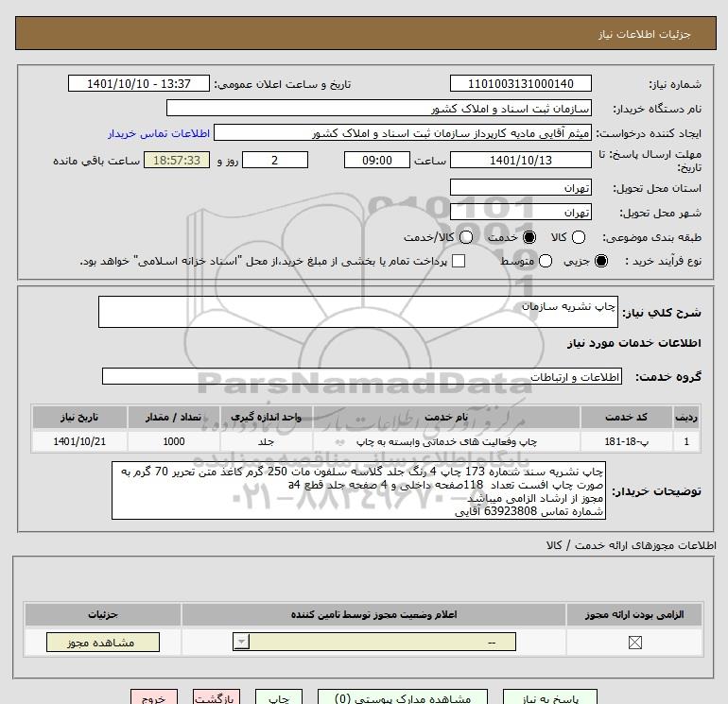Screen dimensions: 728x704
Task: Click the کد خدمت column header
Action: (x=626, y=417)
